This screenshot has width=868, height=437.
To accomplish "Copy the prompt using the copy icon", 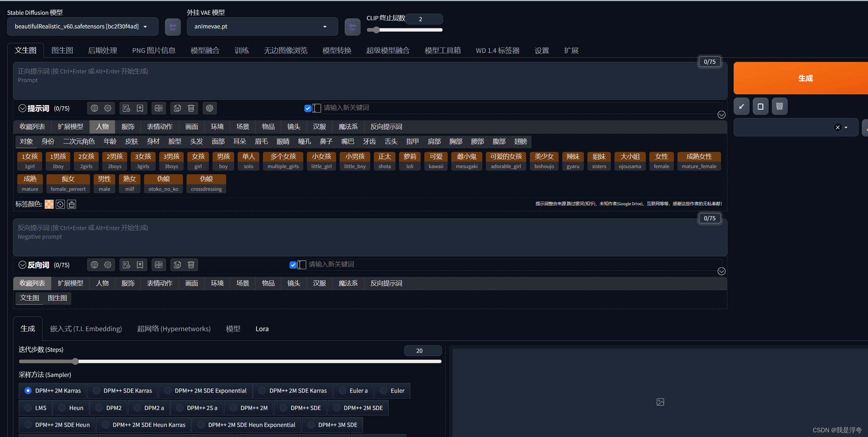I will coord(176,108).
